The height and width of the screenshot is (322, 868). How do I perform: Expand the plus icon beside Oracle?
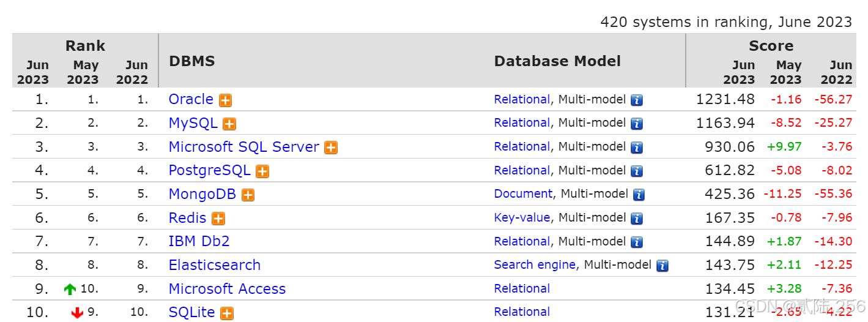pyautogui.click(x=225, y=100)
